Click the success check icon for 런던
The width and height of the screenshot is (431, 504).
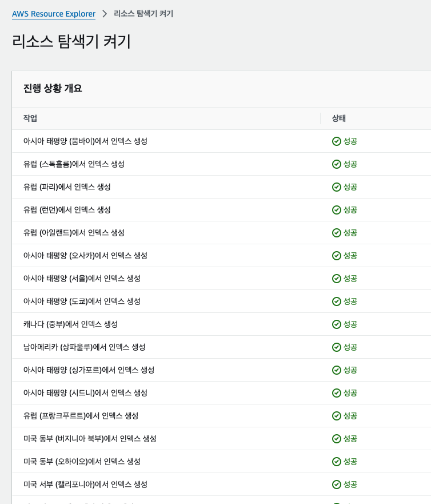point(337,210)
